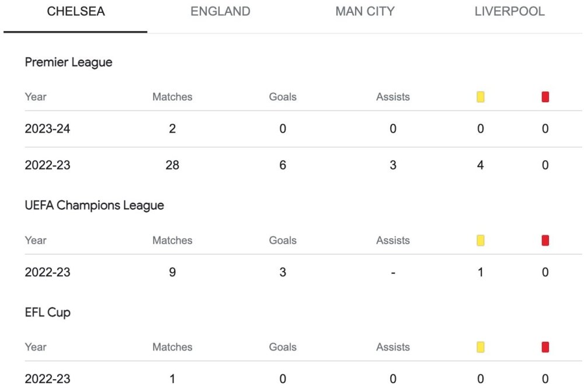
Task: Click the EFL Cup red card icon
Action: 545,347
